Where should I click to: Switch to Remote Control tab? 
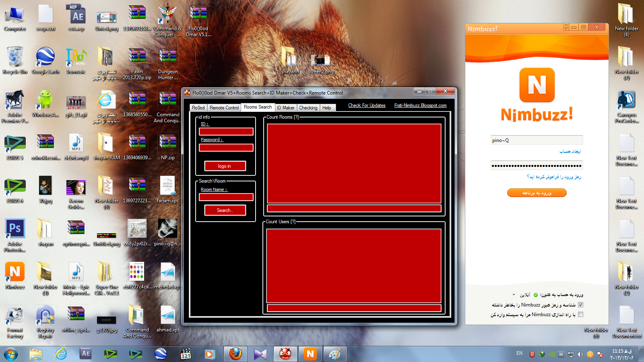pos(224,108)
